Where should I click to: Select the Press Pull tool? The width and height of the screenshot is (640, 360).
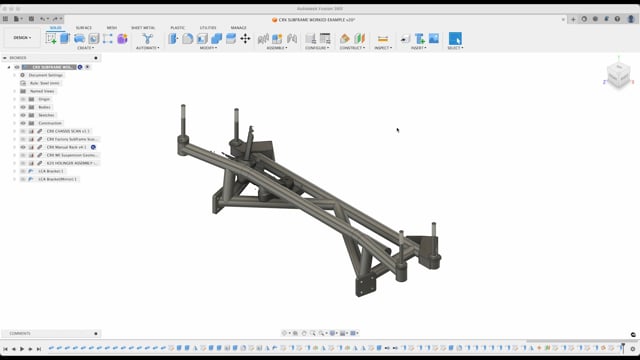pos(173,38)
